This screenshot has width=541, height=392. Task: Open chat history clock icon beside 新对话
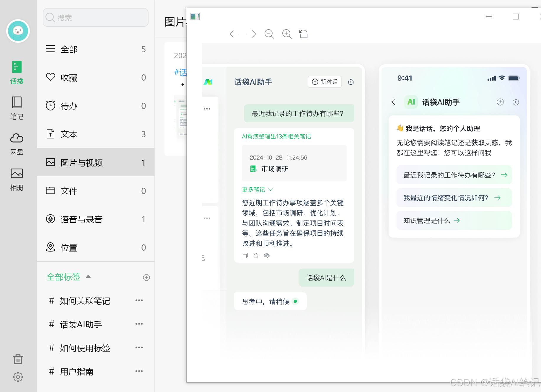351,82
